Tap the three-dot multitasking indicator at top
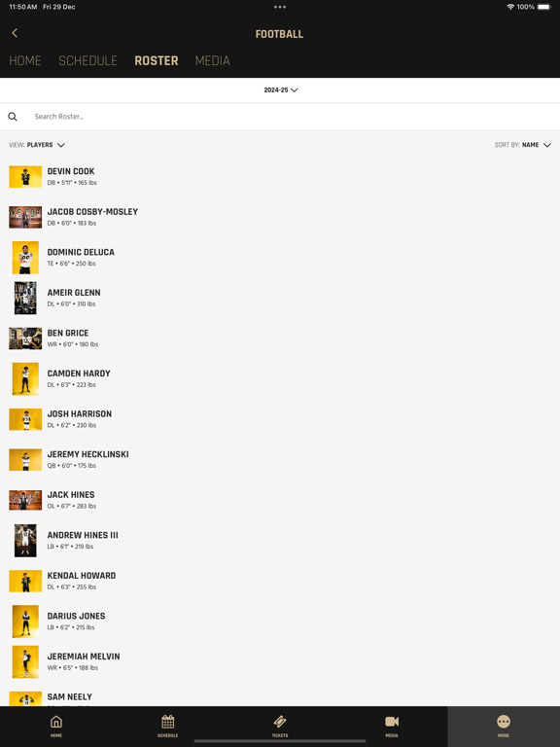 tap(280, 7)
